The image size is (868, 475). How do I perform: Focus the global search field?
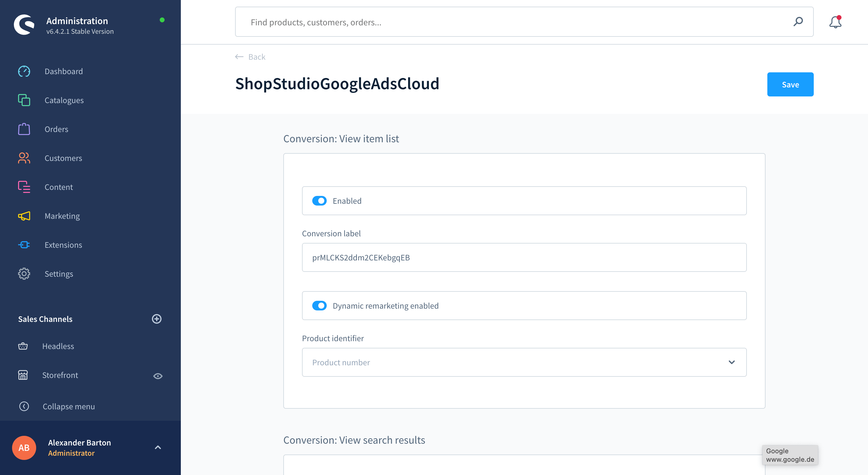click(x=524, y=22)
